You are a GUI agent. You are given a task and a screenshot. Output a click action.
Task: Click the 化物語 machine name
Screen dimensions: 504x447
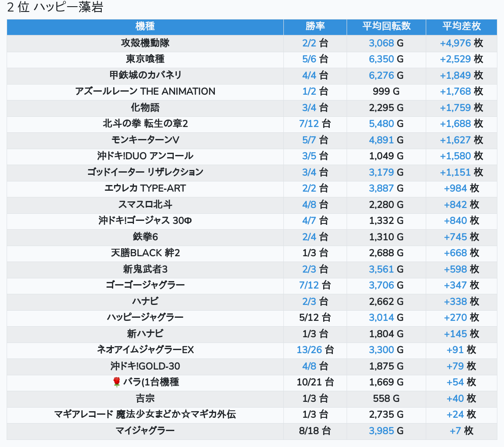pos(145,108)
